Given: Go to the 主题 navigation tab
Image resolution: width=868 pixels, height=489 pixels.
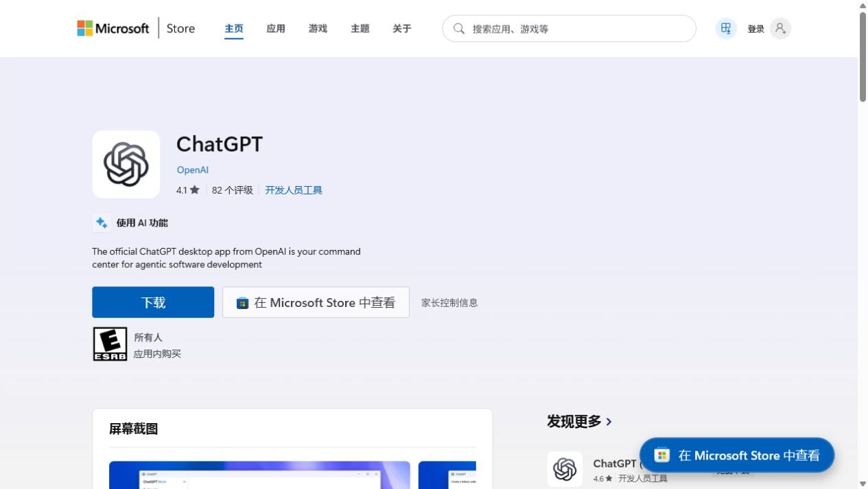Looking at the screenshot, I should click(x=360, y=29).
